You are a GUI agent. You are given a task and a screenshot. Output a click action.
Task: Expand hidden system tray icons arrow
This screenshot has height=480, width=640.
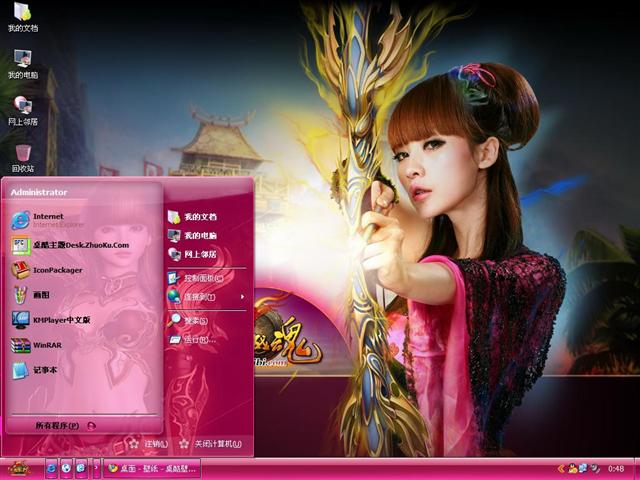point(562,469)
